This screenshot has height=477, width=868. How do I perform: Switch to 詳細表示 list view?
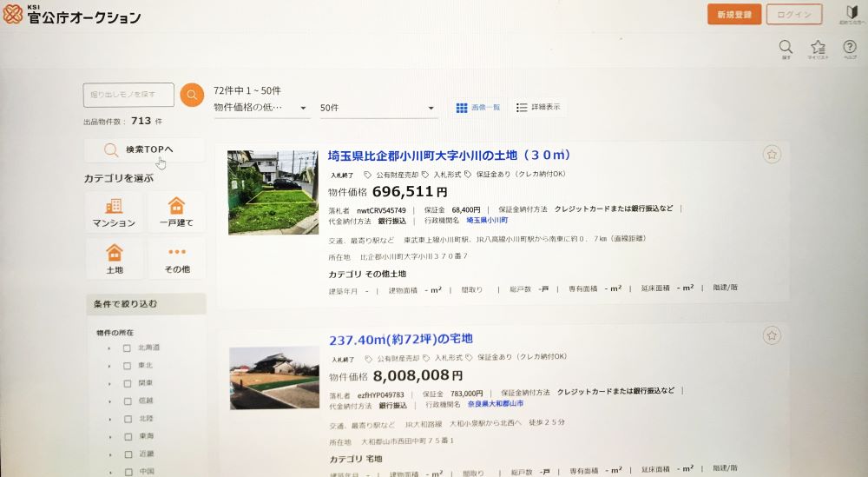tap(538, 107)
